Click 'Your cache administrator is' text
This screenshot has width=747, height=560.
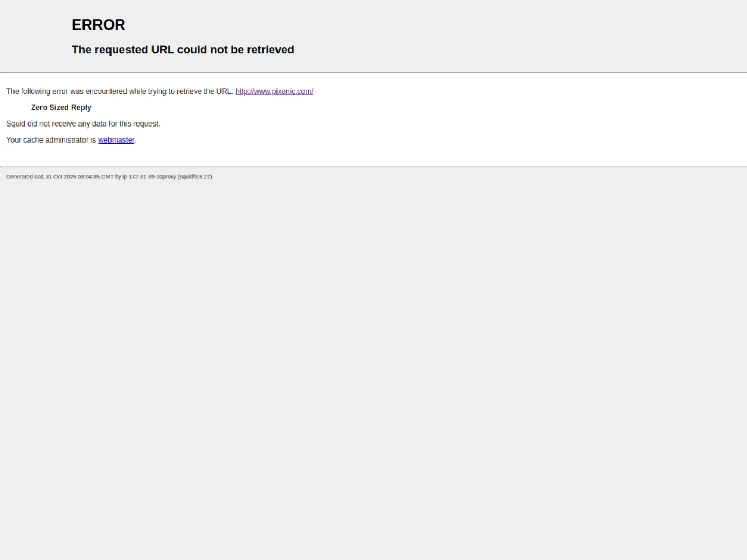click(51, 140)
